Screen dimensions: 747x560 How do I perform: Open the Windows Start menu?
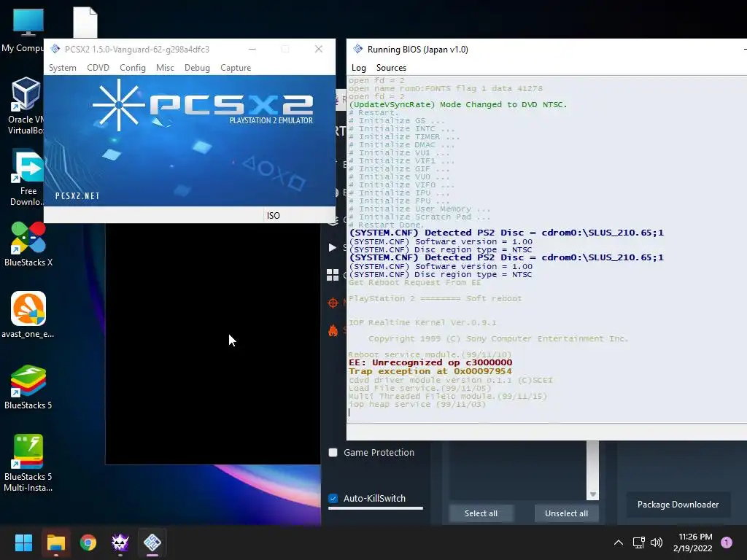(23, 542)
